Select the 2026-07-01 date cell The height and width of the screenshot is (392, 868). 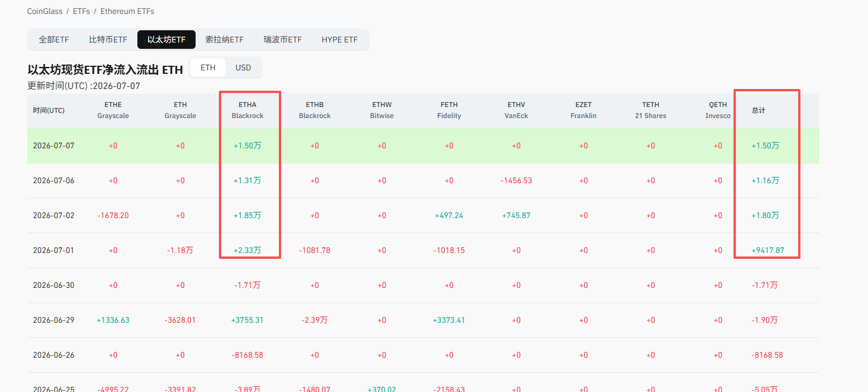click(54, 250)
